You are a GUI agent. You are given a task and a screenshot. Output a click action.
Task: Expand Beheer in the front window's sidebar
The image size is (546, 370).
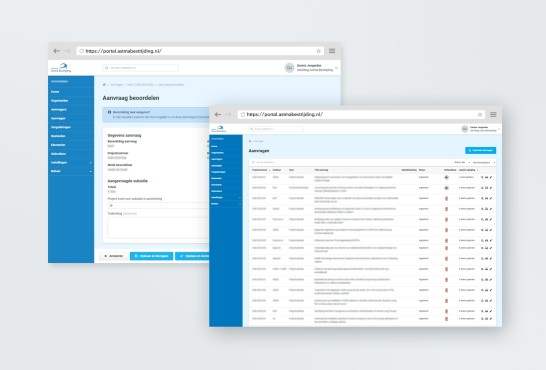226,204
